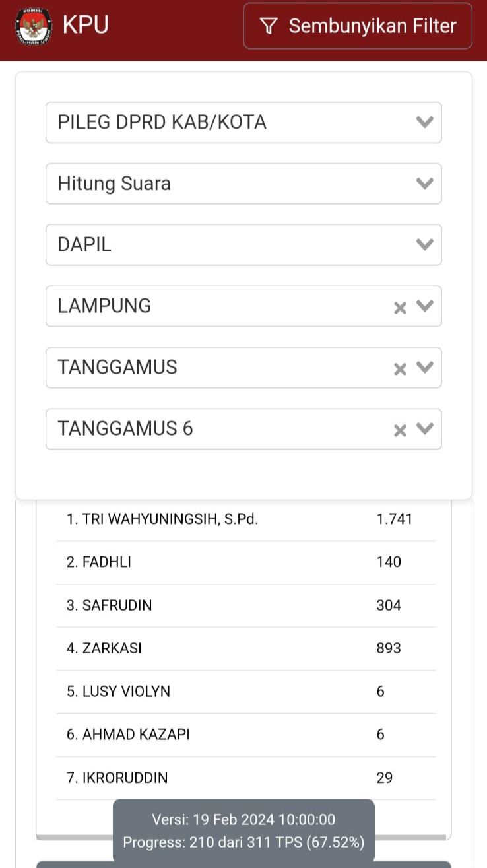Image resolution: width=487 pixels, height=868 pixels.
Task: Open the Hitung Suara dropdown
Action: click(x=243, y=184)
